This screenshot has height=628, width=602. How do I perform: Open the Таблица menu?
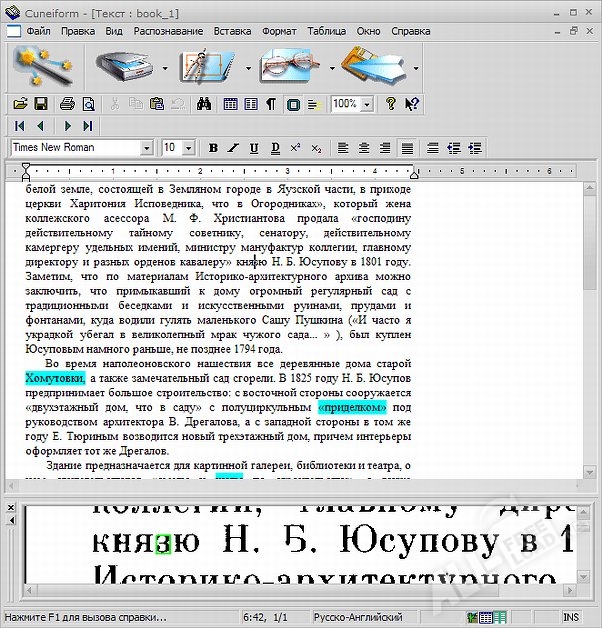point(326,31)
